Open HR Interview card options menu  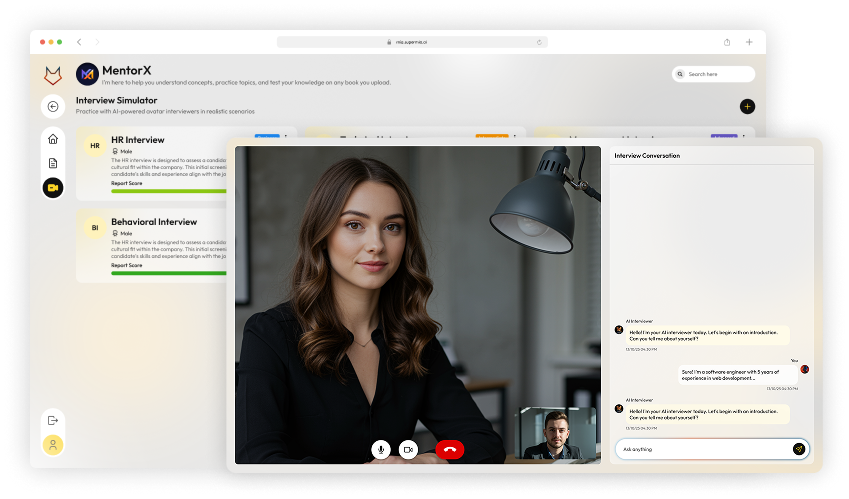[286, 137]
